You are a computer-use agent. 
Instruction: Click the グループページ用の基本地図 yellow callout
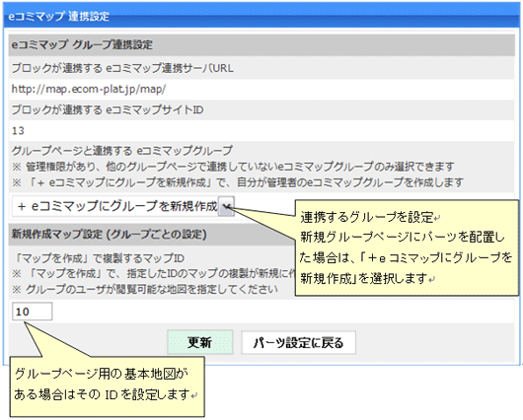[107, 386]
